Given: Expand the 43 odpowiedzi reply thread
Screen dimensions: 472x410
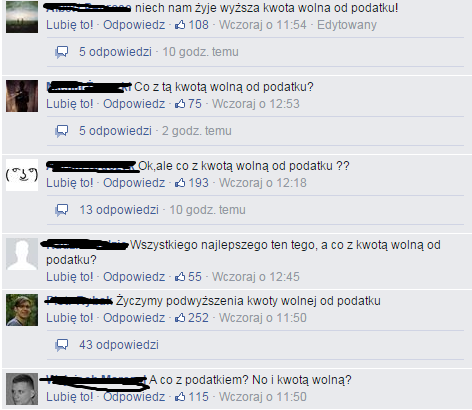Looking at the screenshot, I should pos(119,345).
